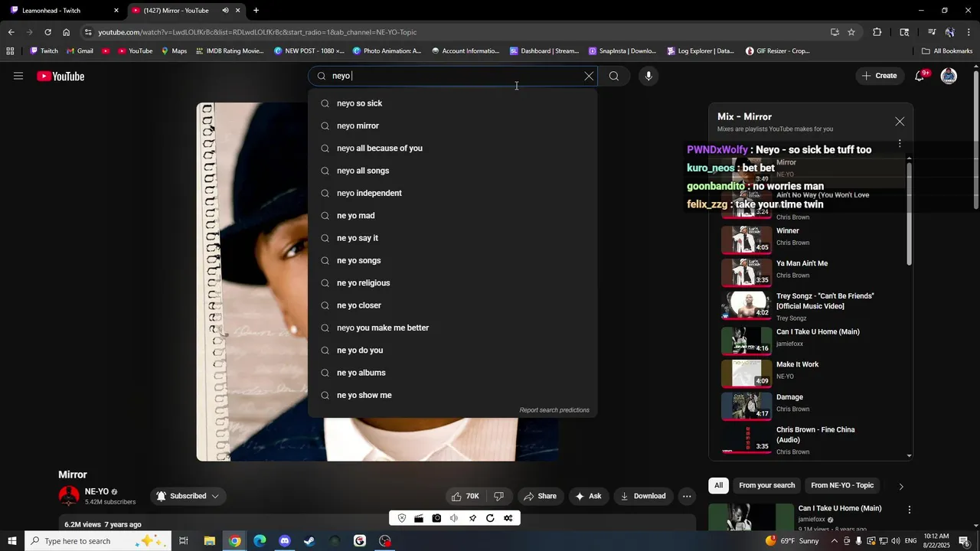The height and width of the screenshot is (551, 980).
Task: Open settings gears in overlay toolbar
Action: (x=508, y=518)
